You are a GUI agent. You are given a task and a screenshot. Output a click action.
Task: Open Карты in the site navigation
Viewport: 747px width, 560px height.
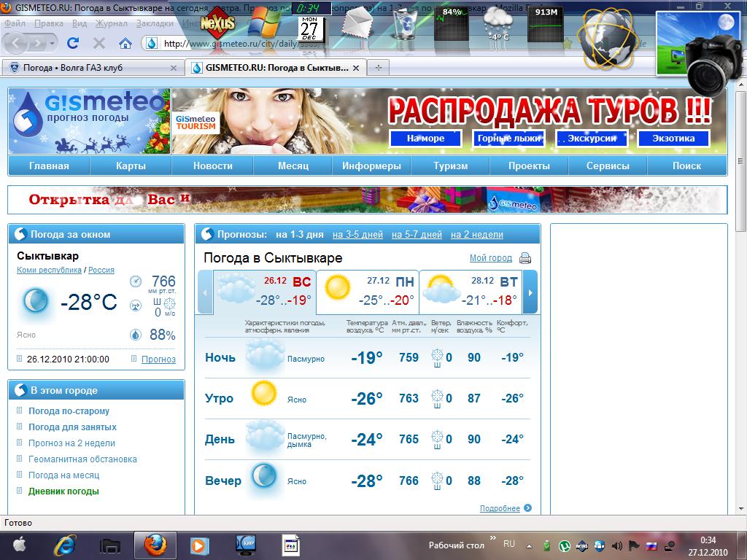click(x=131, y=166)
